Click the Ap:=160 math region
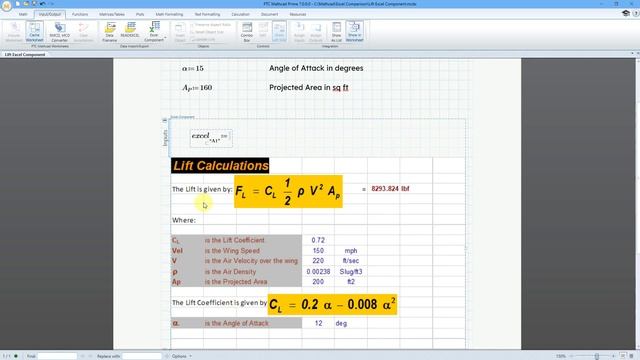 click(x=197, y=87)
